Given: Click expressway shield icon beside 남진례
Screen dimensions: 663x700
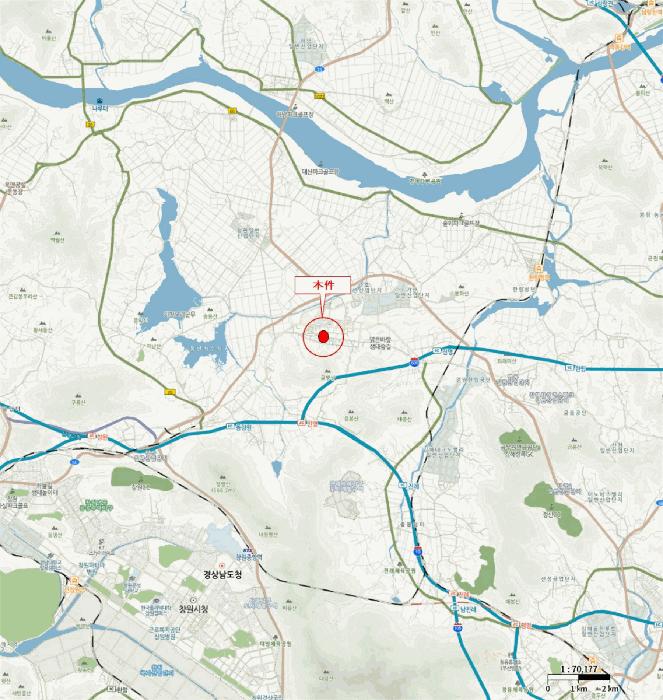Looking at the screenshot, I should click(x=454, y=609).
